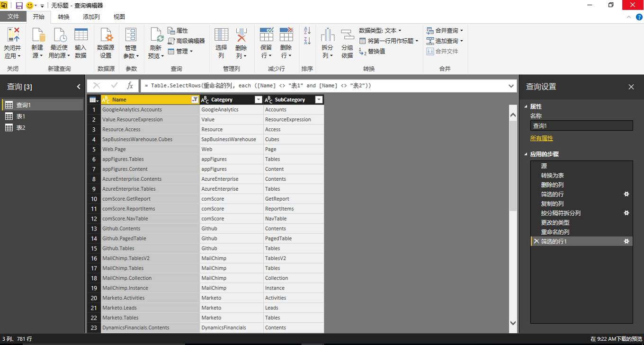This screenshot has height=345, width=644.
Task: Click the fx formula icon
Action: 130,86
